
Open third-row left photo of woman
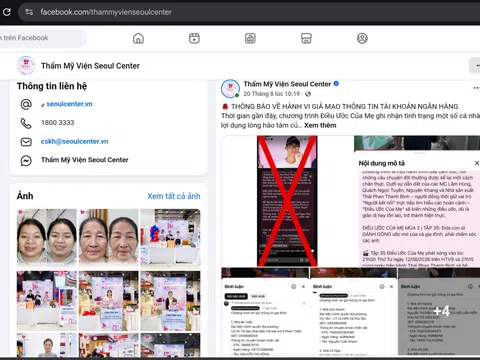click(x=47, y=345)
